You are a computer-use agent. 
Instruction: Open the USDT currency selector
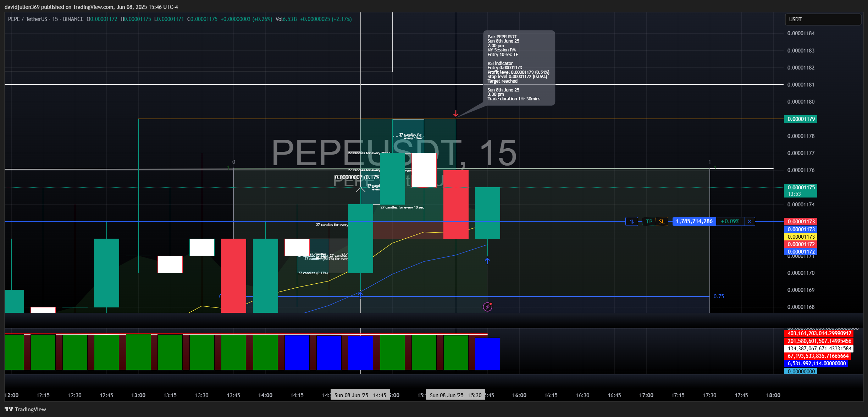[x=823, y=20]
